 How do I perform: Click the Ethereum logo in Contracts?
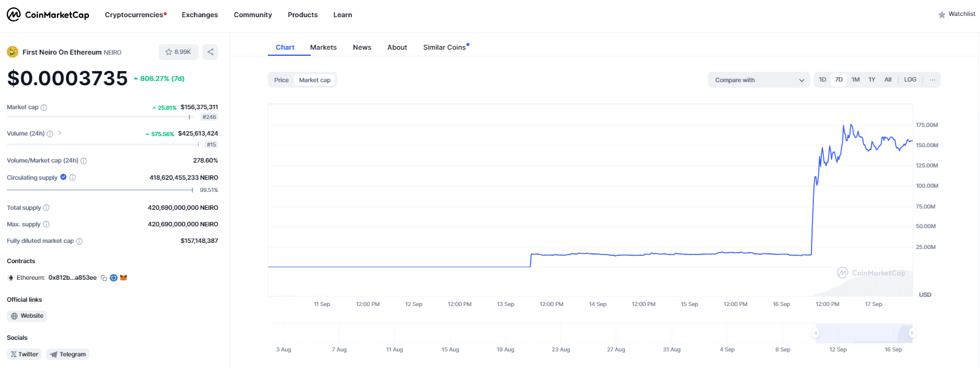[10, 278]
